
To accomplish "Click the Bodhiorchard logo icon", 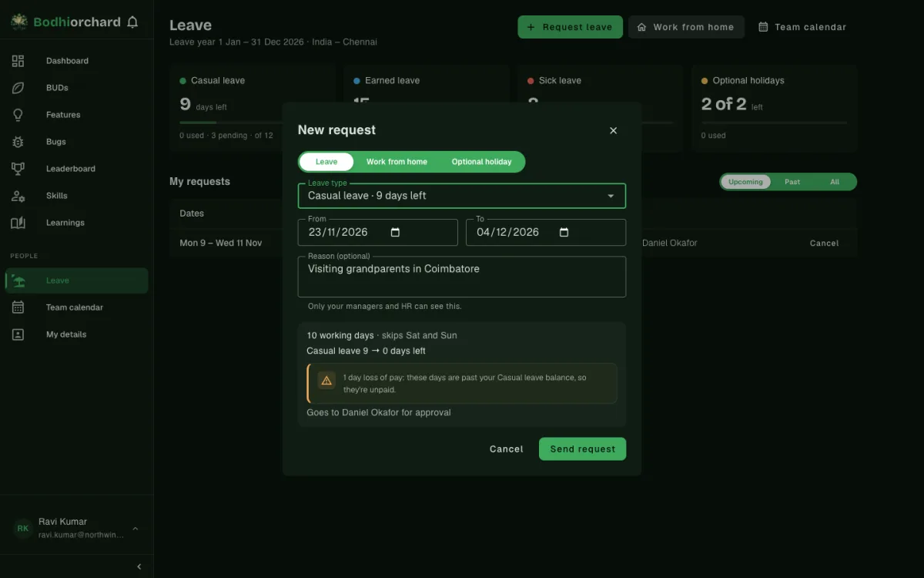I will 19,22.
